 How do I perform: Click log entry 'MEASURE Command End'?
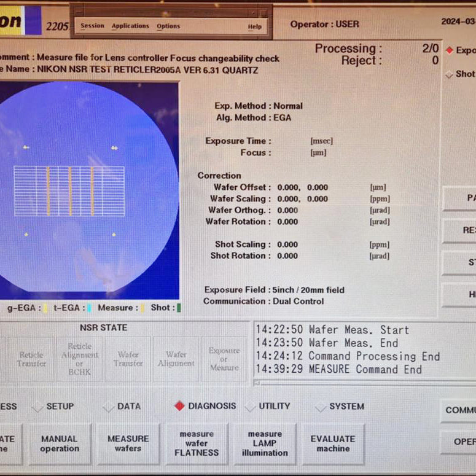pyautogui.click(x=338, y=369)
